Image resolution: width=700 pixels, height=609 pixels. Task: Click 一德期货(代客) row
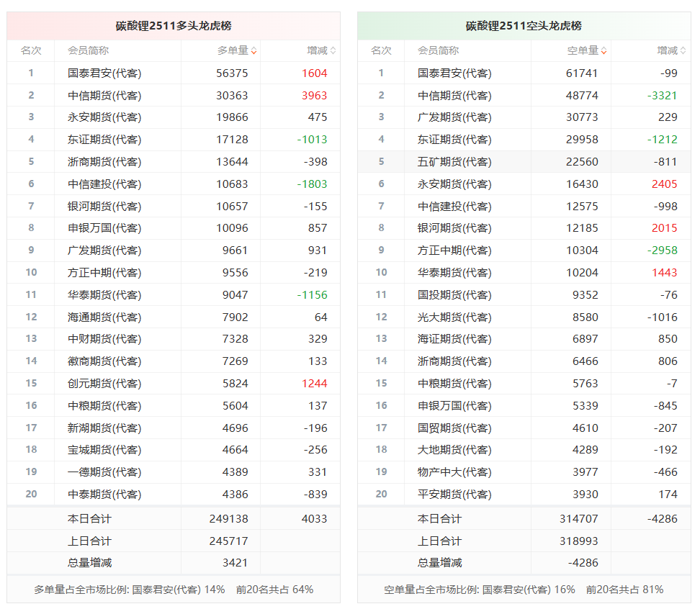click(x=174, y=472)
